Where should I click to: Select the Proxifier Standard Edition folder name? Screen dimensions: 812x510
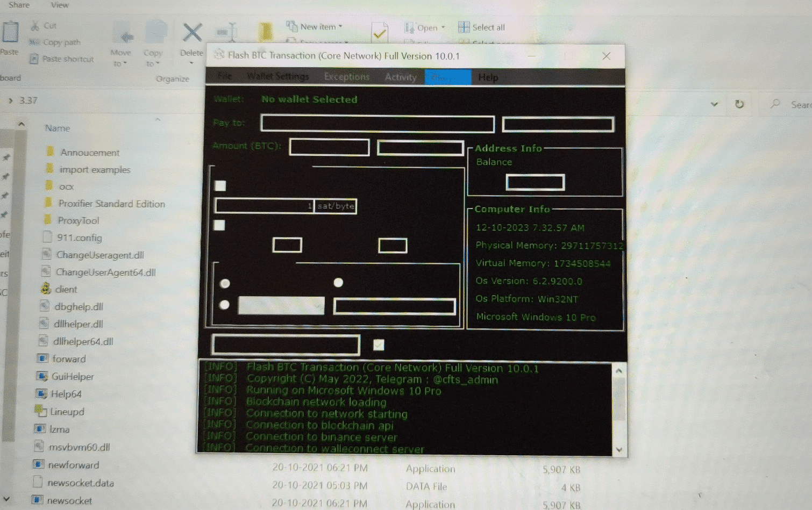click(x=112, y=203)
